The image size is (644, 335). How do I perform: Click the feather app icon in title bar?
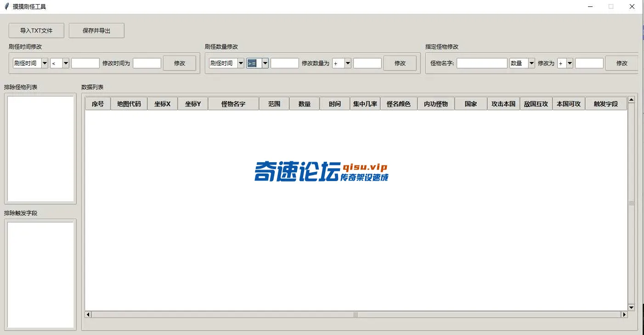tap(6, 6)
